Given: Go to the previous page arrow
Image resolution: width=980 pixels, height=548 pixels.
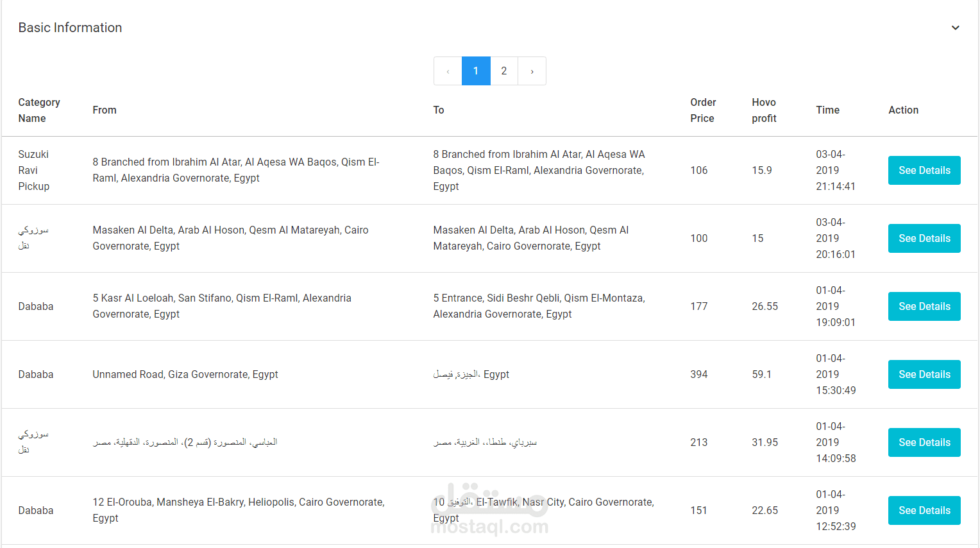Looking at the screenshot, I should [448, 71].
